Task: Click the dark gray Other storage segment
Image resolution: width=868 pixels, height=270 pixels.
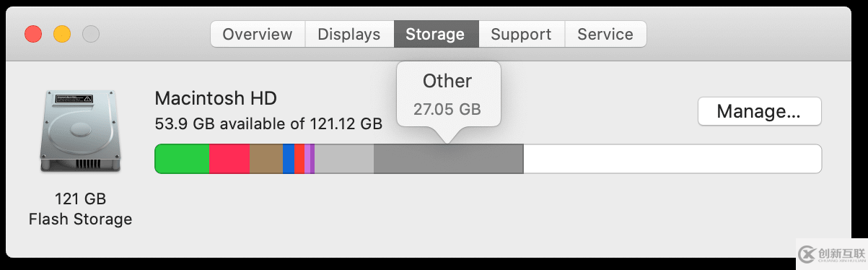Action: tap(448, 159)
